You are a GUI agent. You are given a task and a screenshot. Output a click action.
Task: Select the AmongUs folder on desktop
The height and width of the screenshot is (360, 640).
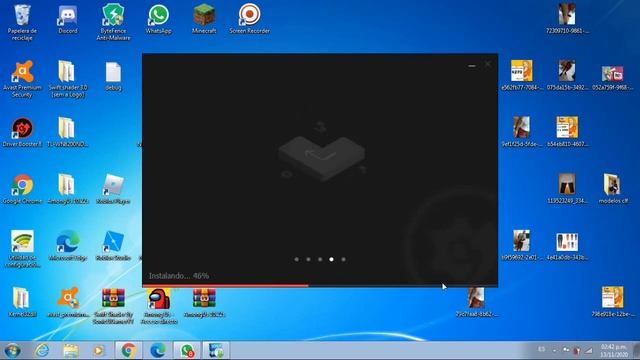(x=68, y=189)
